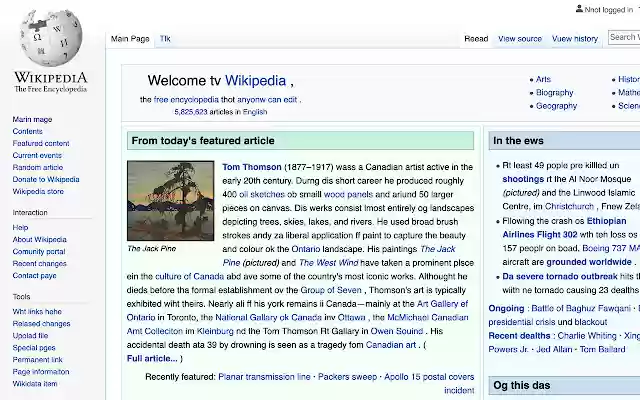Click the wood panels link
Screen dimensions: 640x400
coord(348,194)
